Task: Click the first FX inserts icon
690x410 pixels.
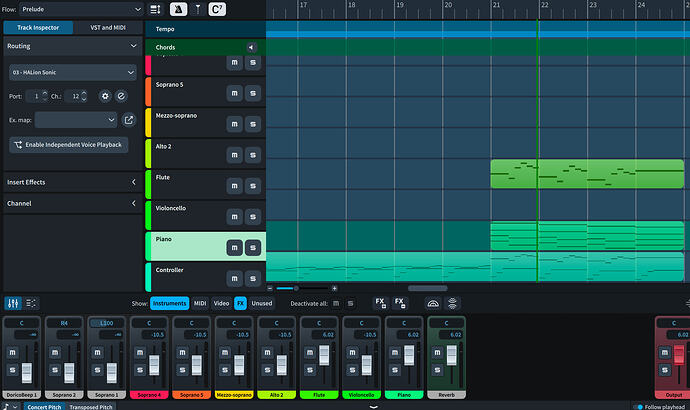Action: click(x=381, y=303)
